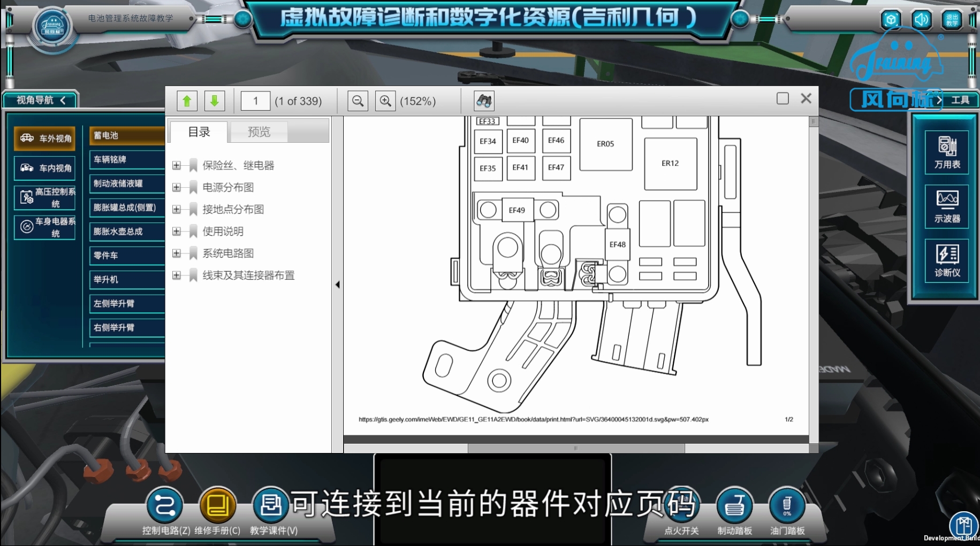This screenshot has width=980, height=546.
Task: Click the 保险丝、继电器 bookmark label
Action: 238,165
